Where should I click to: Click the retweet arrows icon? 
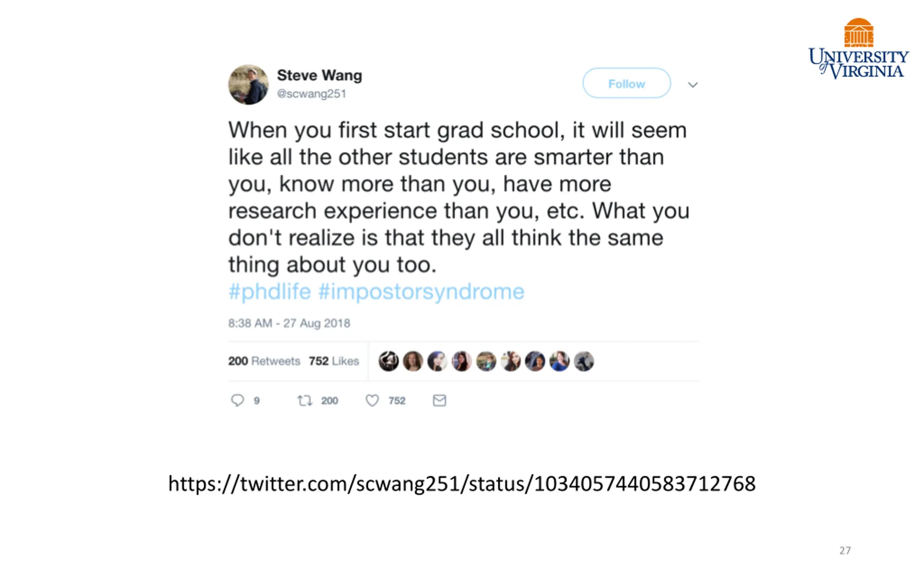305,400
